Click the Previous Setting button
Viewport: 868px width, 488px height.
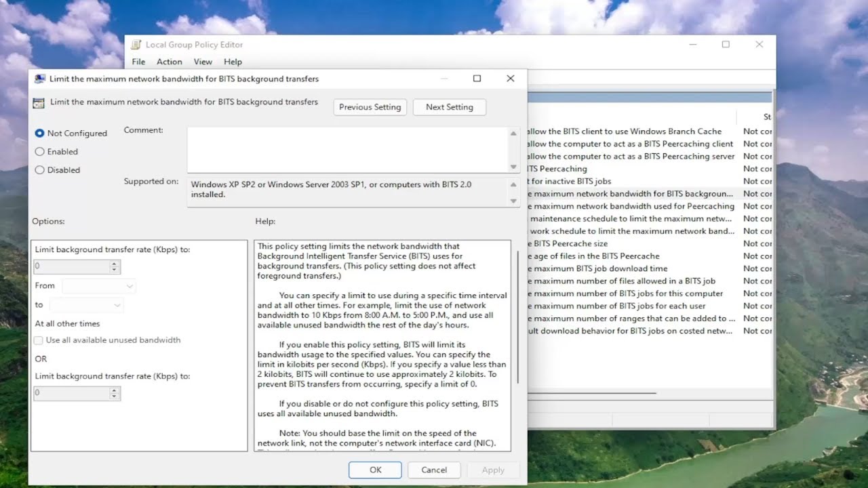click(x=370, y=107)
